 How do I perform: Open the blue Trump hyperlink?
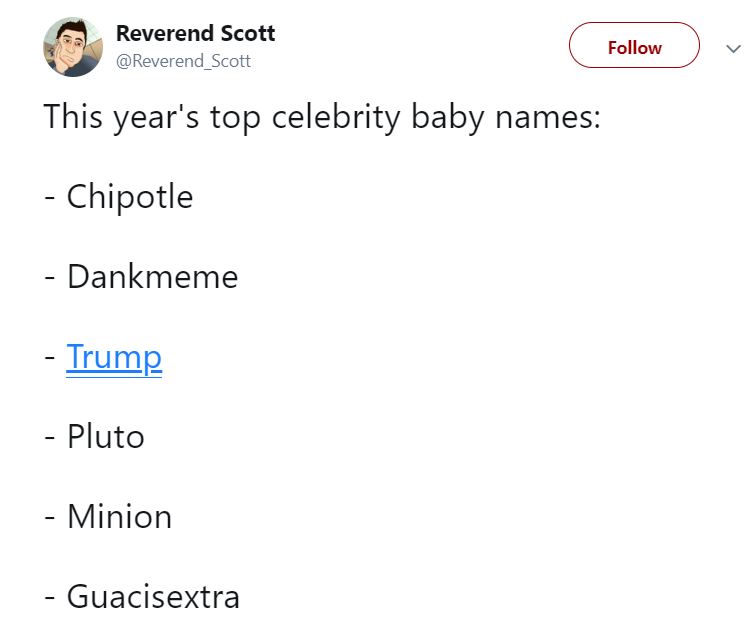[x=114, y=357]
